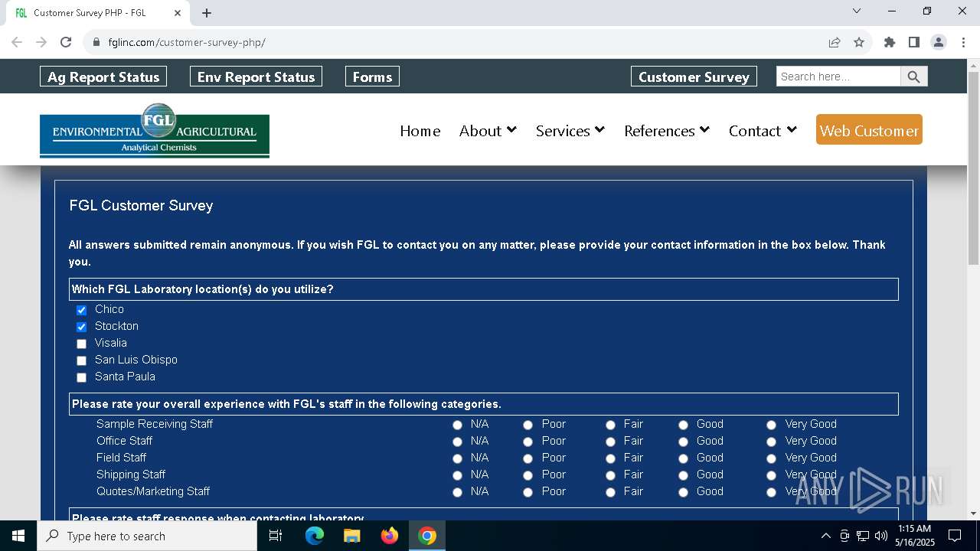Reload the page with refresh icon

[x=66, y=42]
